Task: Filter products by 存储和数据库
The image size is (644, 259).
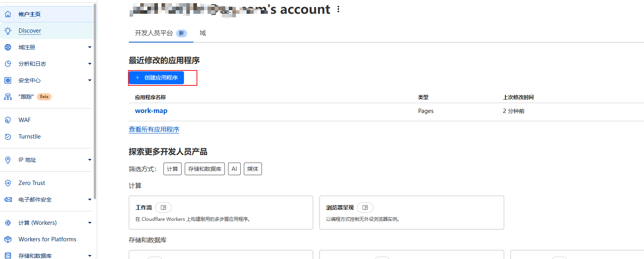Action: 205,169
